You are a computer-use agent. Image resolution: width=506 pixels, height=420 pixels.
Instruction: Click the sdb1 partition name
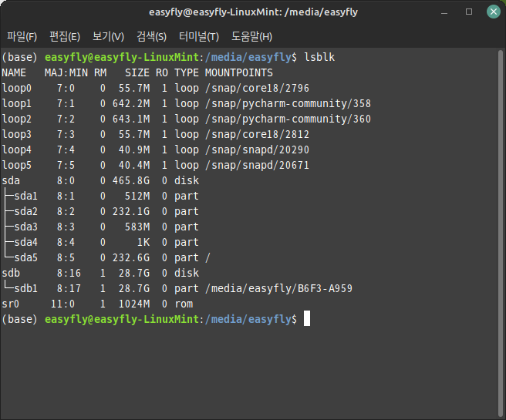[25, 288]
